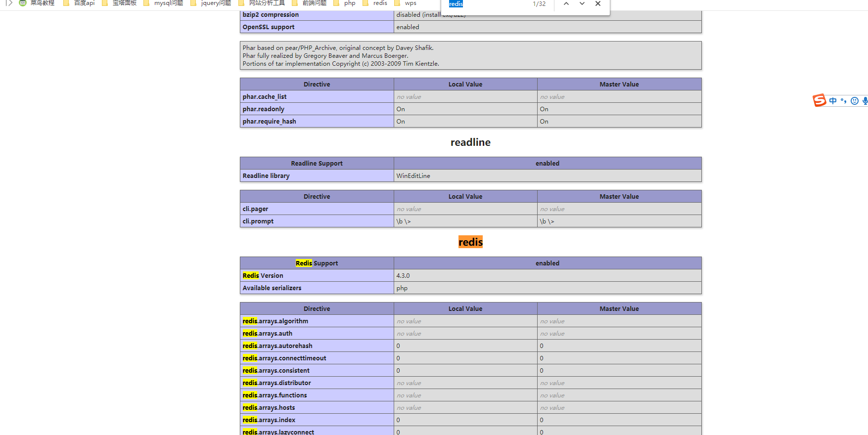Click the cli.prompt local value \b \>
Screen dimensions: 868x435
click(404, 221)
